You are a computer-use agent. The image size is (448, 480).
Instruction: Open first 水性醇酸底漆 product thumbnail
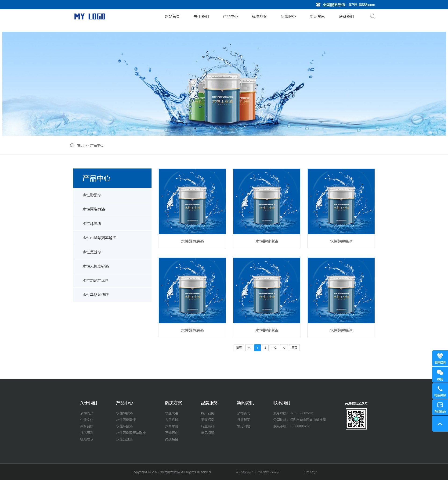click(192, 201)
